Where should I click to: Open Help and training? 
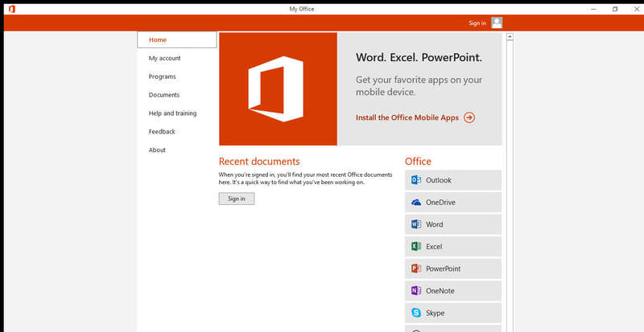[x=172, y=113]
